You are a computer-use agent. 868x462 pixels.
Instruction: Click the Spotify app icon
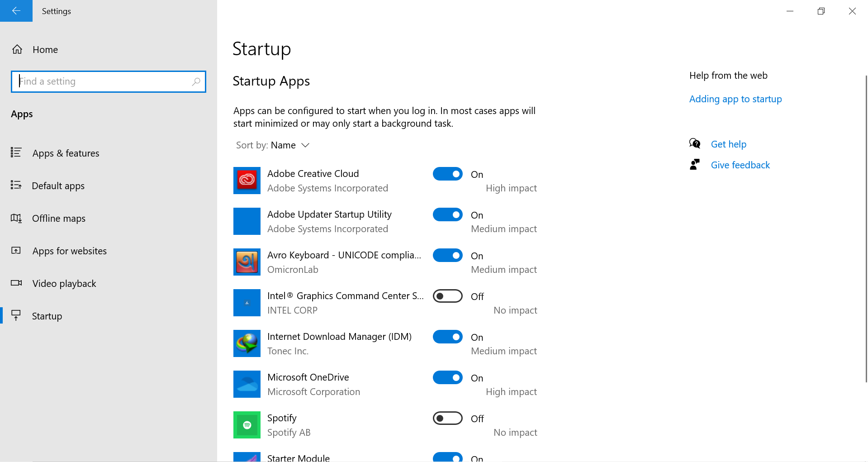(247, 425)
